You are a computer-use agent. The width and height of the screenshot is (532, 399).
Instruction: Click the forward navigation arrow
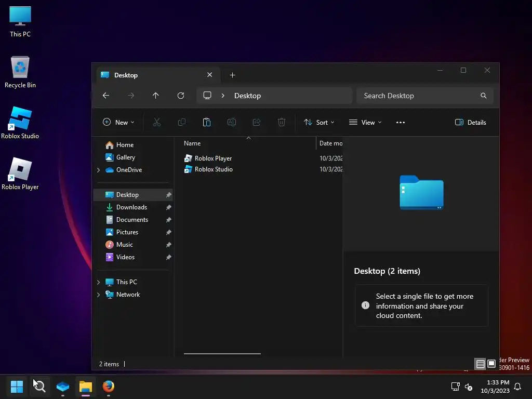tap(130, 96)
